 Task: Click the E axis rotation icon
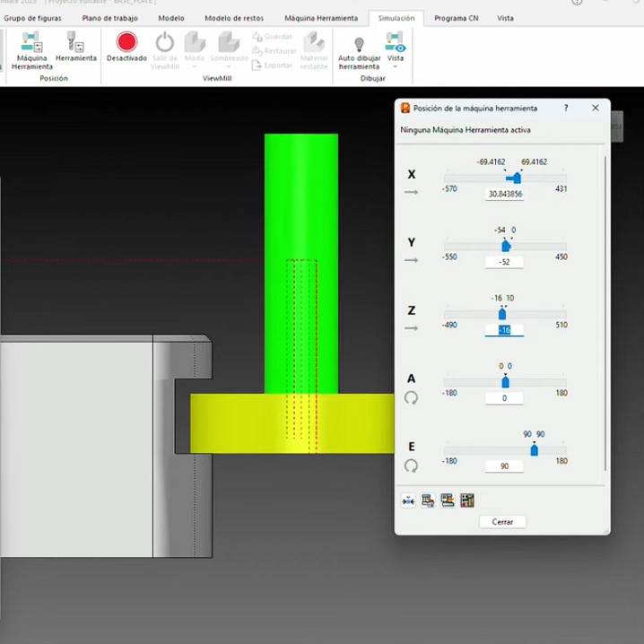(x=411, y=466)
